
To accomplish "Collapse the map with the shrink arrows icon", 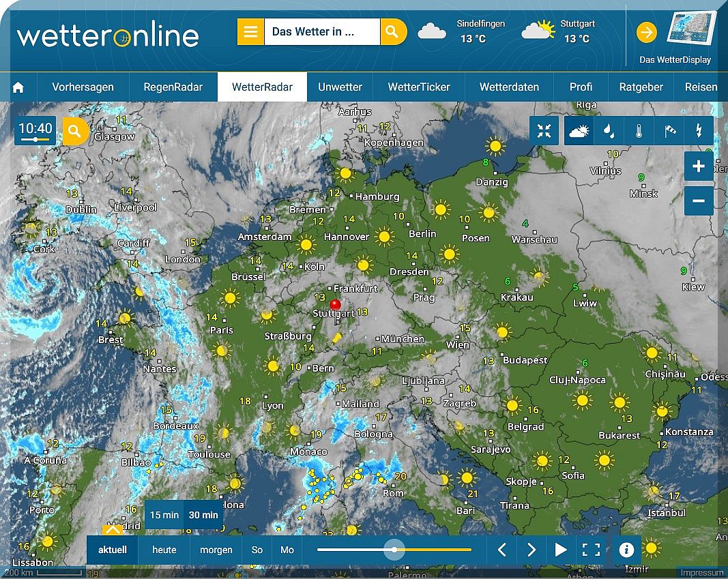I will [544, 131].
